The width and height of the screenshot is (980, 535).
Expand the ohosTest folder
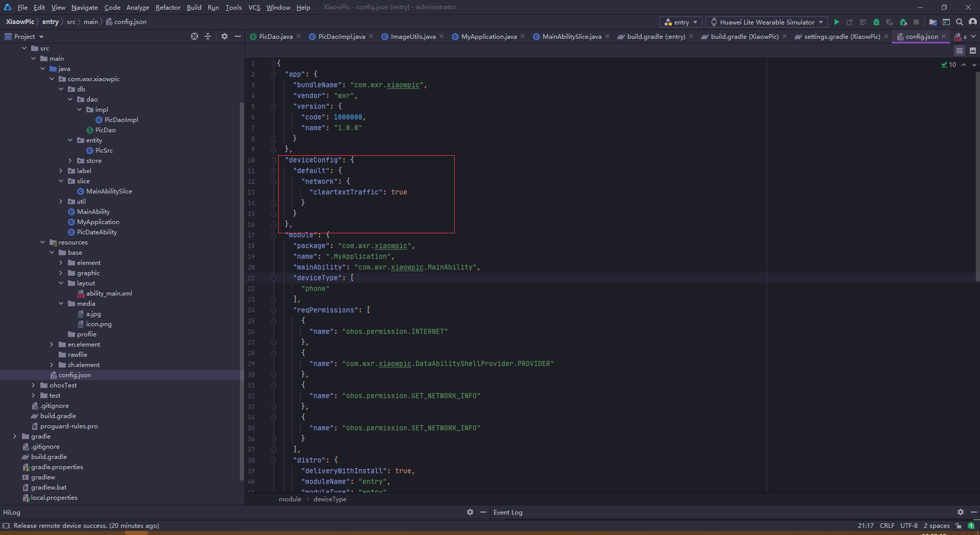click(x=34, y=385)
